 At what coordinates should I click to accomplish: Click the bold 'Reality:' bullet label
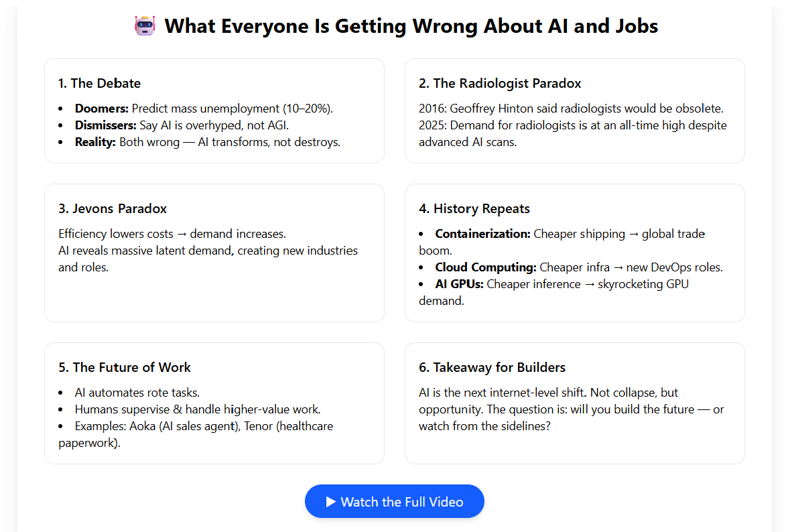(x=95, y=142)
